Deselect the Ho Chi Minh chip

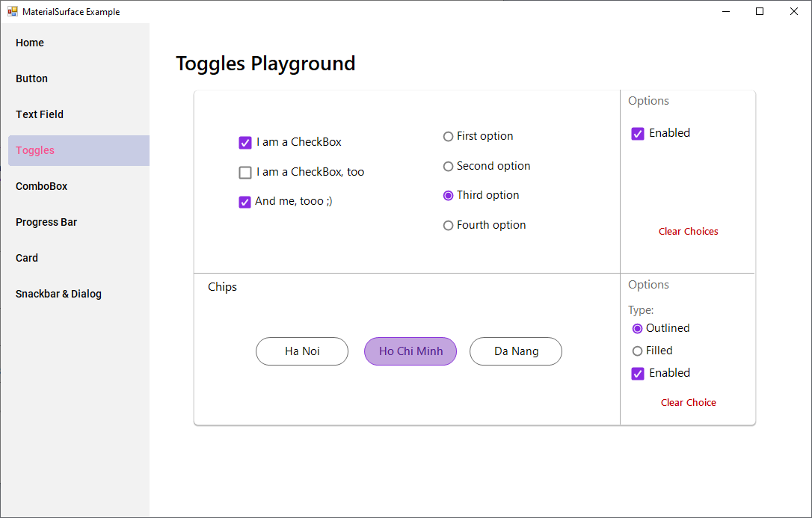coord(410,351)
